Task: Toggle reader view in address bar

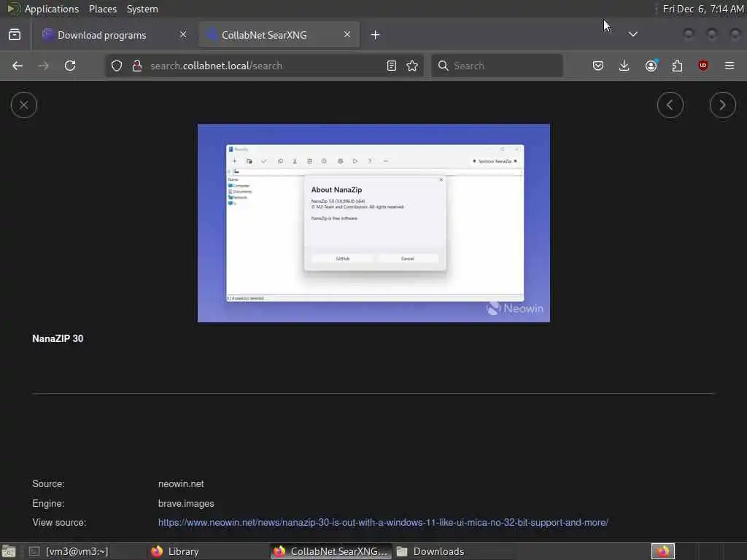Action: (392, 66)
